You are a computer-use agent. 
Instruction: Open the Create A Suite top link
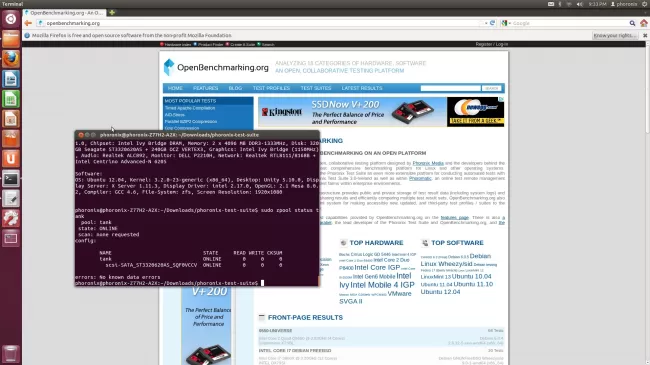pyautogui.click(x=243, y=44)
